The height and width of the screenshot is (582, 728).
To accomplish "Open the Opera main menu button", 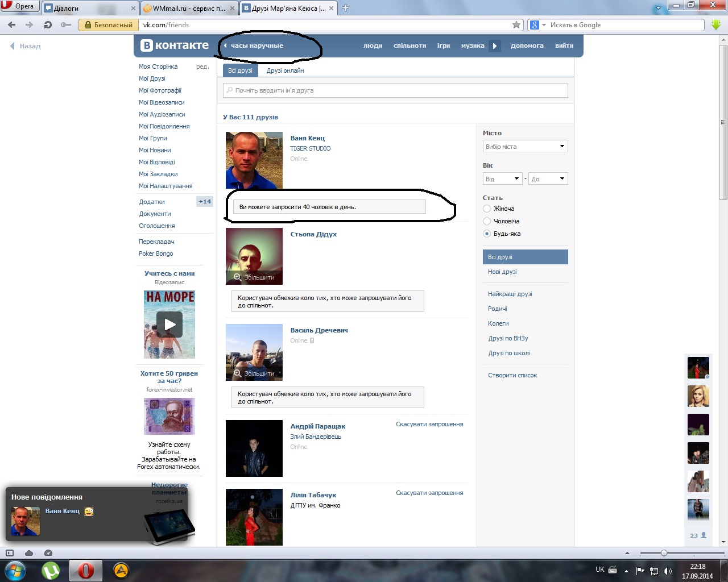I will (x=19, y=6).
